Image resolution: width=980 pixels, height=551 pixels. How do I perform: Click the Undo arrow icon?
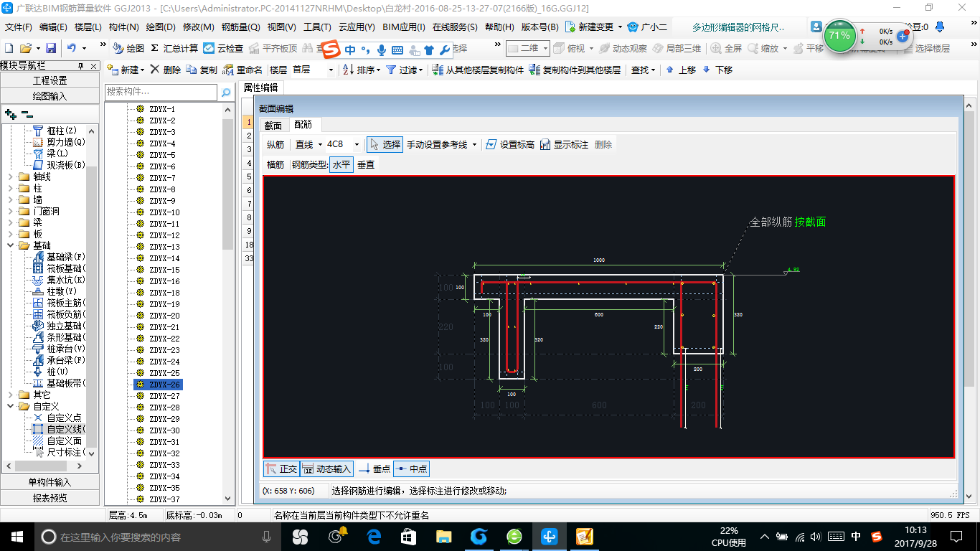pyautogui.click(x=72, y=48)
